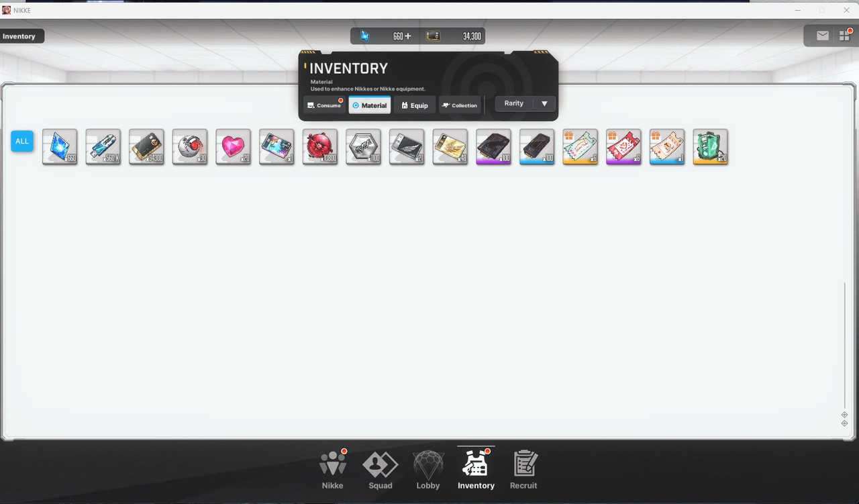Select the red gift voucher x6

coord(623,147)
